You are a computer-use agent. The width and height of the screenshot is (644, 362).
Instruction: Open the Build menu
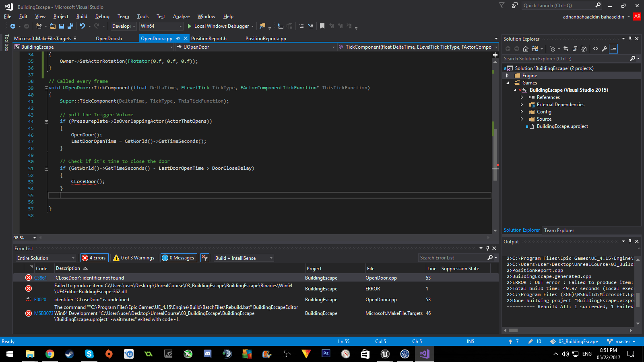82,16
